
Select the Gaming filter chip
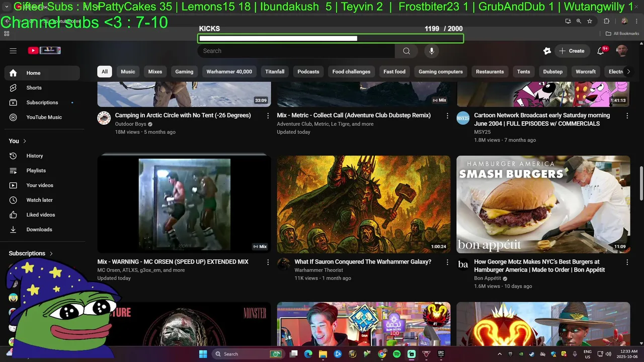pos(184,71)
